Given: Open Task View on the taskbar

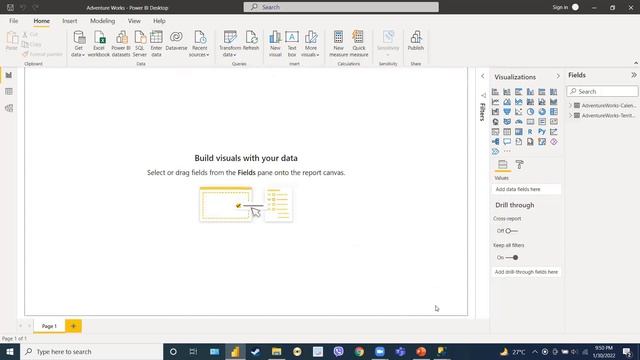Looking at the screenshot, I should point(193,351).
